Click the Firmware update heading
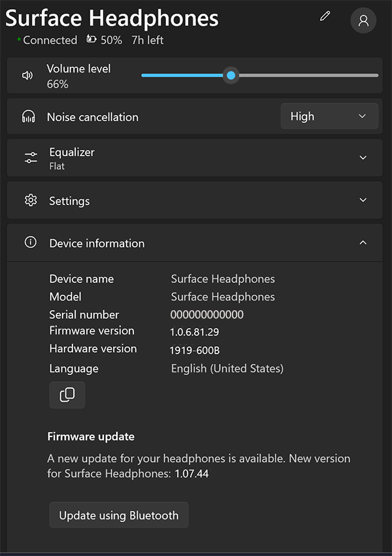The height and width of the screenshot is (556, 392). pos(91,436)
